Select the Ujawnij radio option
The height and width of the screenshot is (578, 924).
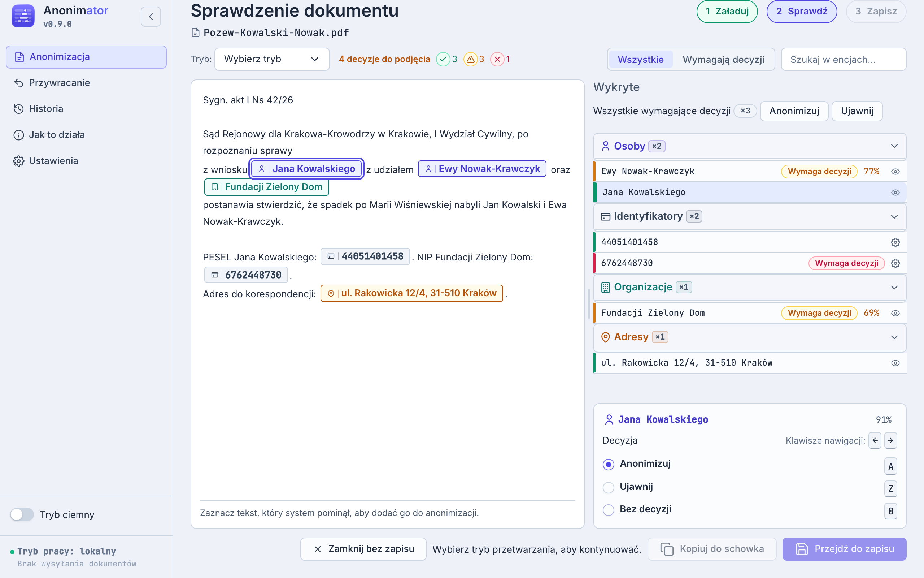pyautogui.click(x=608, y=487)
